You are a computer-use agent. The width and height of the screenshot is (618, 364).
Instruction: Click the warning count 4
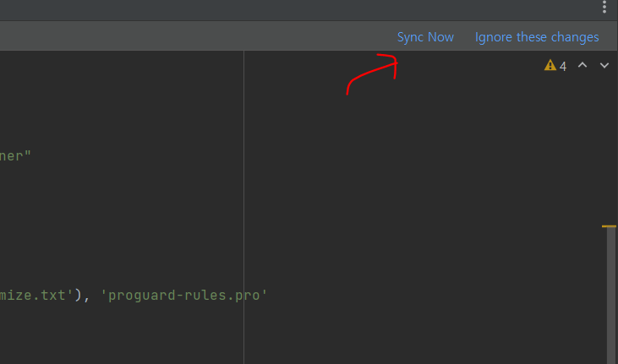563,66
